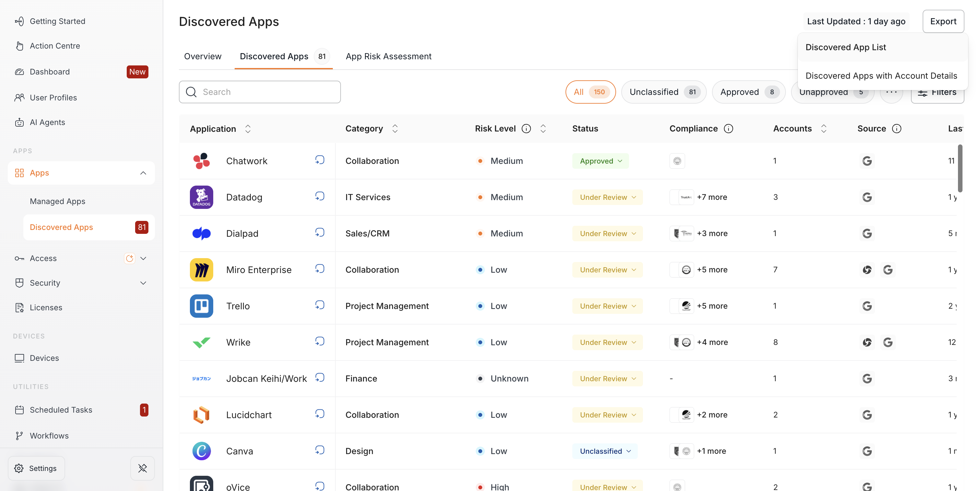Click the Datadog app logo
Image resolution: width=980 pixels, height=491 pixels.
click(201, 197)
